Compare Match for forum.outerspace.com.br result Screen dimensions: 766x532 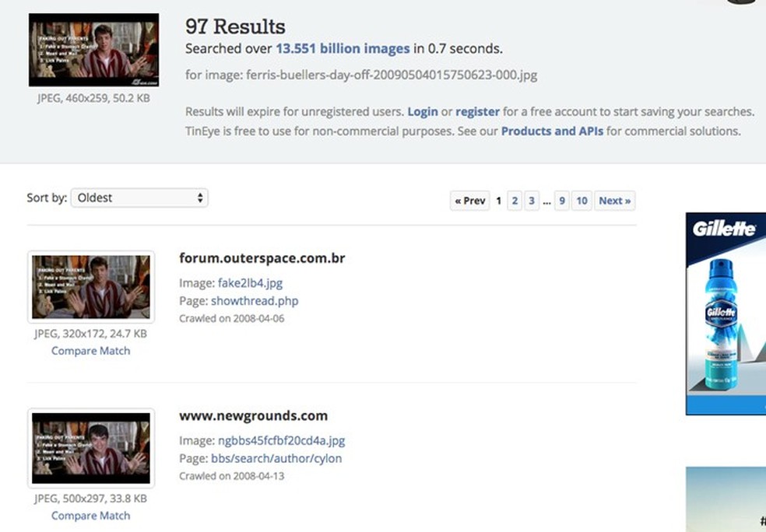91,351
